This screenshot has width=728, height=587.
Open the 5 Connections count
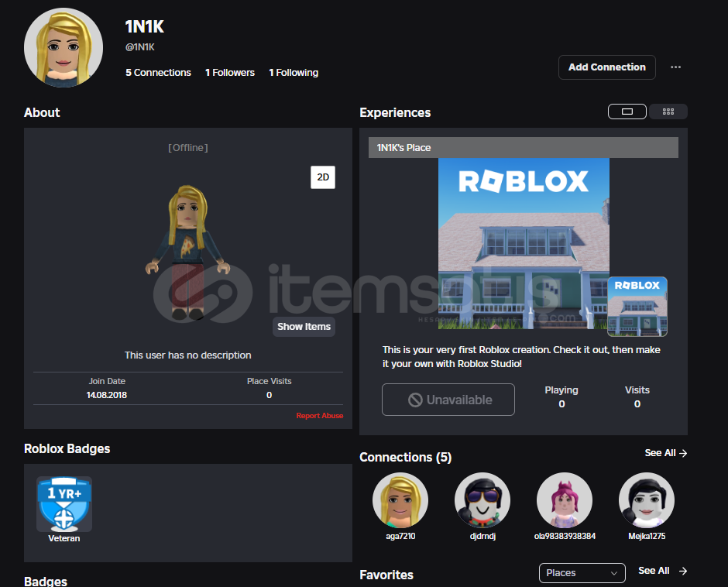point(158,73)
